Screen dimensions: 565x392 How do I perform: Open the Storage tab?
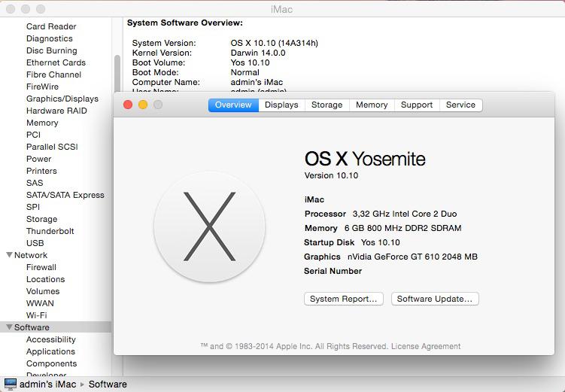click(327, 105)
